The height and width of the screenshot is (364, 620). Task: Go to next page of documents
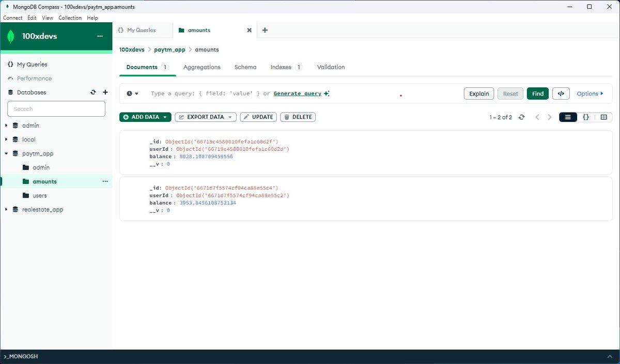pos(550,117)
